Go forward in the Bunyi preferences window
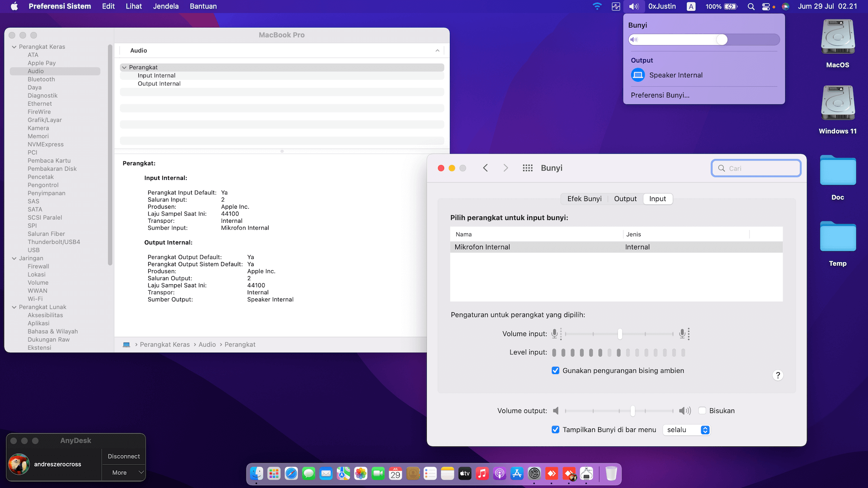The height and width of the screenshot is (488, 868). click(x=506, y=168)
